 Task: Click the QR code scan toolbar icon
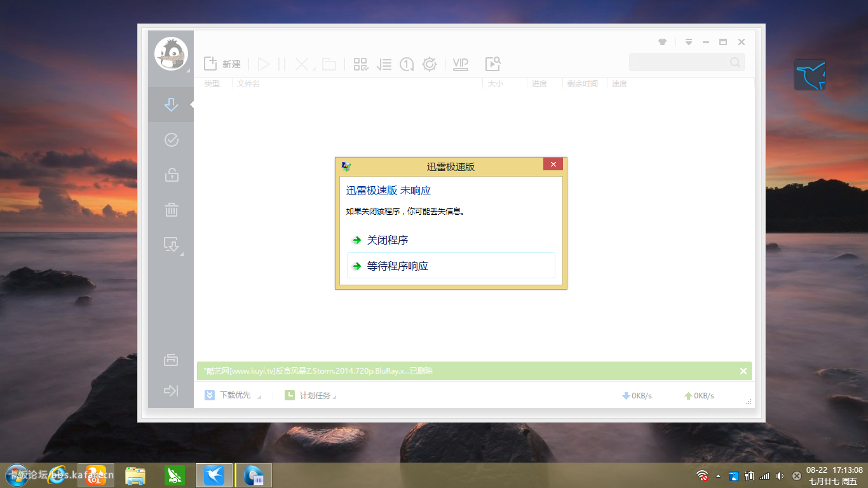pos(361,64)
